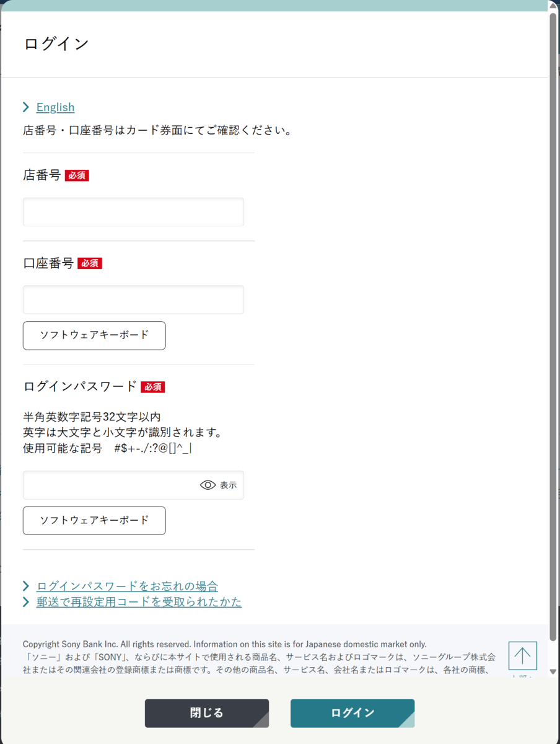560x744 pixels.
Task: Click the chevron before 郵送で再設定用コード link
Action: click(x=25, y=601)
